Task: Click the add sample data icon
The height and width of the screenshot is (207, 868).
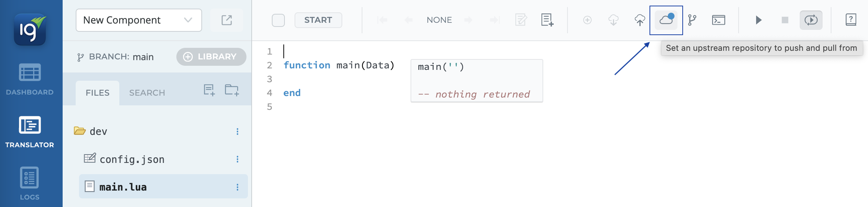Action: (547, 20)
